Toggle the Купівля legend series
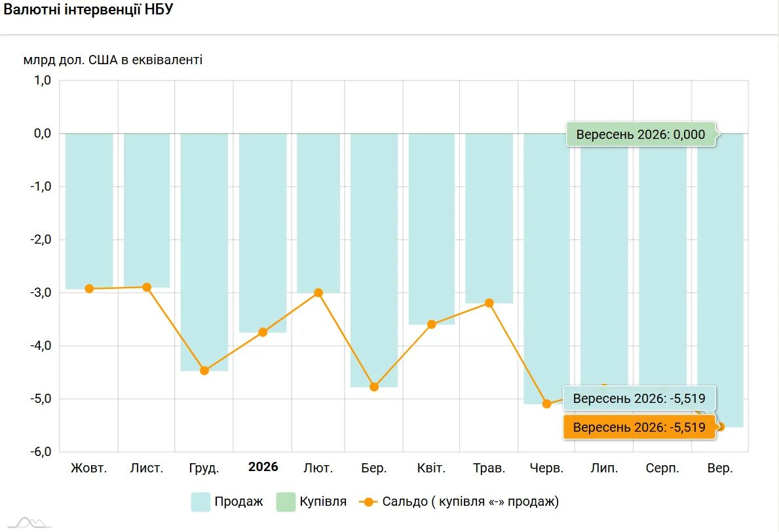 pos(311,502)
